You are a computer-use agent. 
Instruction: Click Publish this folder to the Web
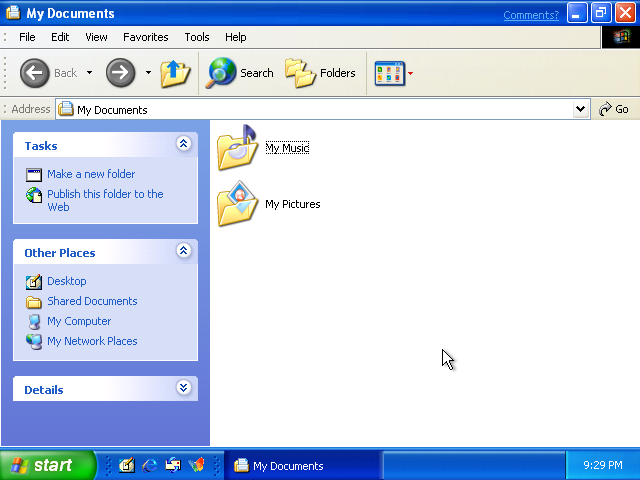(105, 200)
